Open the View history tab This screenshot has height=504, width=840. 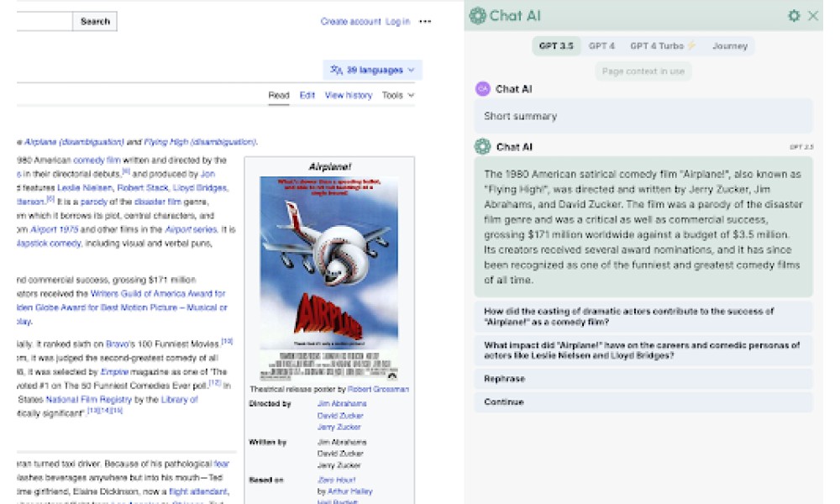pos(349,95)
